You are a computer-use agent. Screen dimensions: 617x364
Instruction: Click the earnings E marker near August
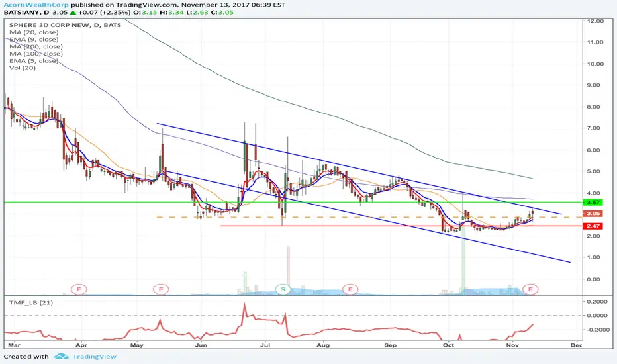pyautogui.click(x=350, y=289)
